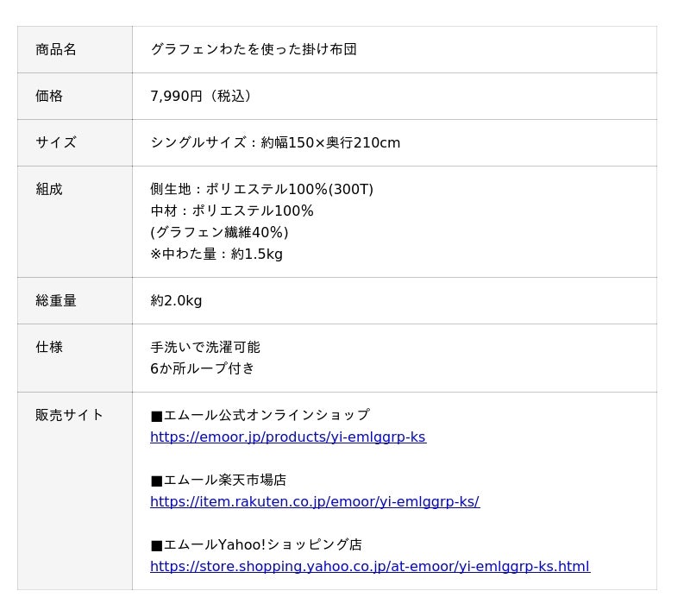This screenshot has height=616, width=690.
Task: Click the 組成 row label
Action: [x=49, y=189]
